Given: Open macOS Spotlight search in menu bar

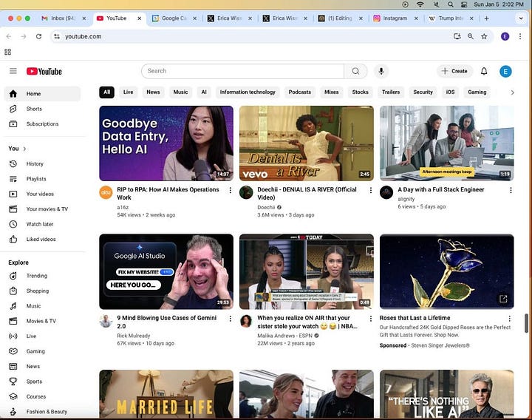Looking at the screenshot, I should pyautogui.click(x=450, y=4).
